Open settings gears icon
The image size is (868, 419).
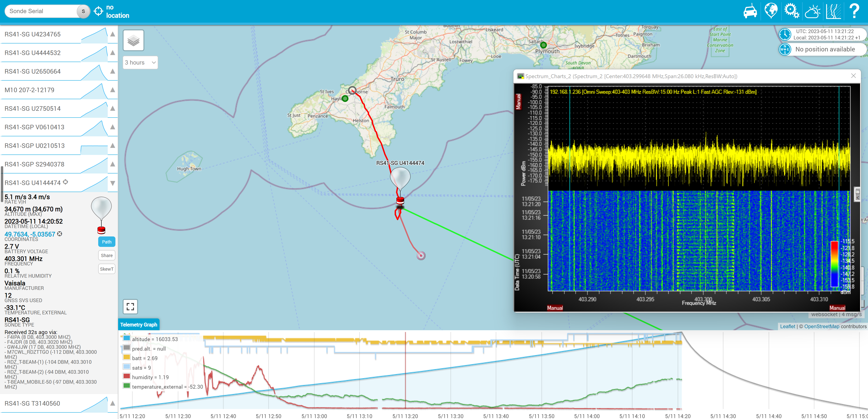[792, 11]
